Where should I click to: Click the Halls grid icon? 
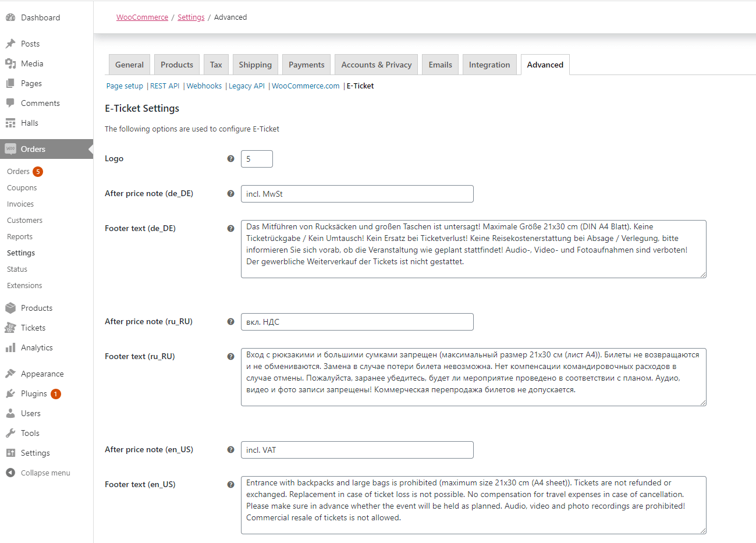pos(10,123)
